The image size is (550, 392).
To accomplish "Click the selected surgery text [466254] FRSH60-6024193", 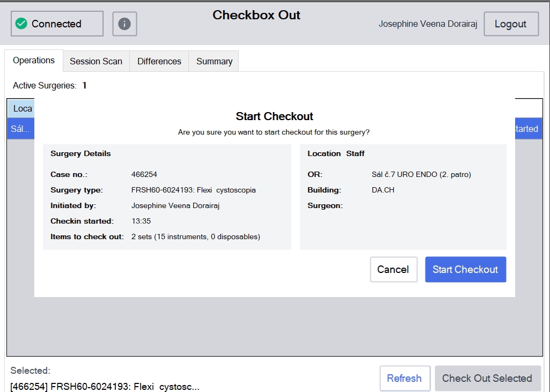I will coord(105,387).
